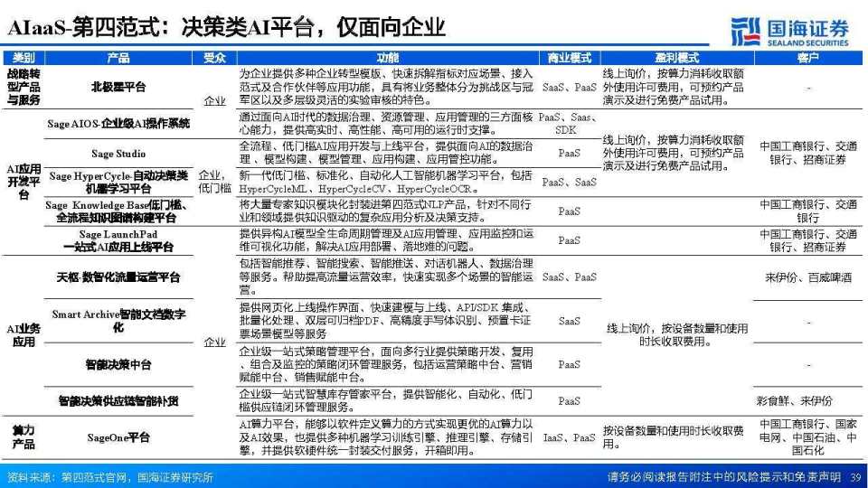Select the '北极星平台' product cell

(x=118, y=87)
